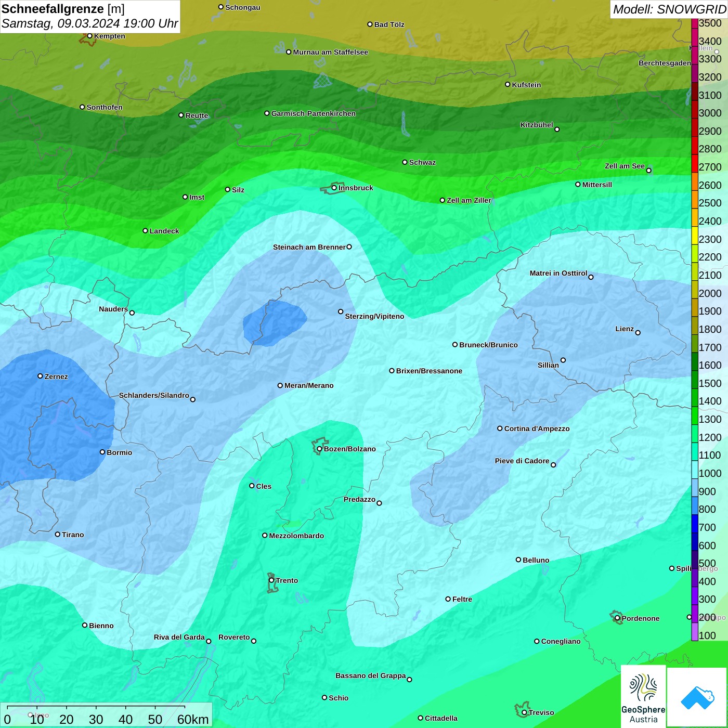Click the Pordenone city marker
728x728 pixels.
[617, 618]
